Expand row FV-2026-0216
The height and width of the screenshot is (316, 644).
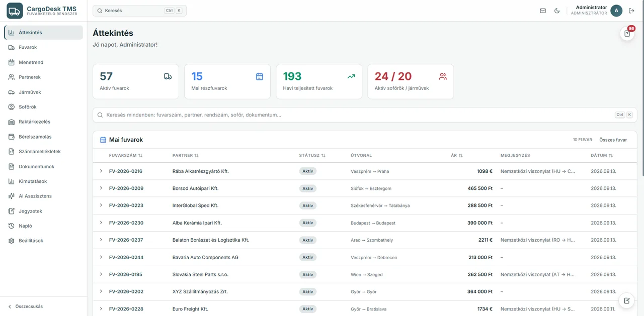(101, 171)
